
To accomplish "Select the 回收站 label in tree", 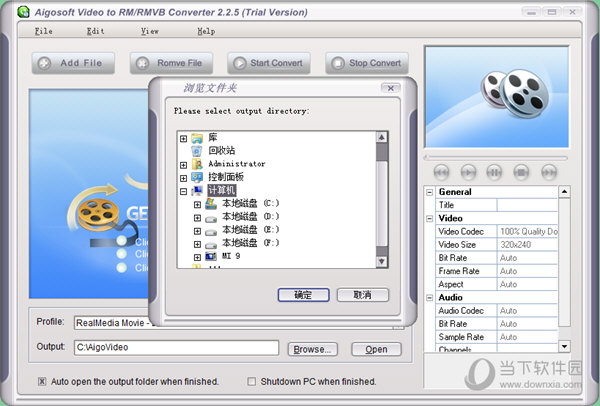I will (222, 151).
